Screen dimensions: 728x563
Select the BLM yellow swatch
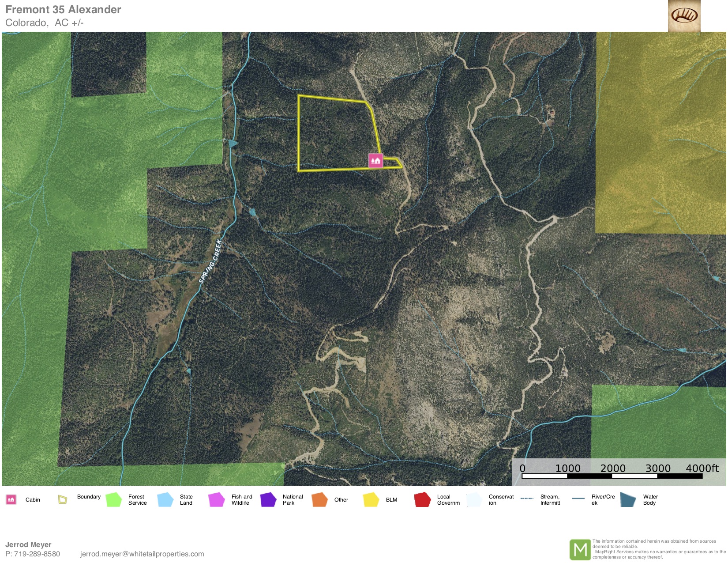click(371, 500)
